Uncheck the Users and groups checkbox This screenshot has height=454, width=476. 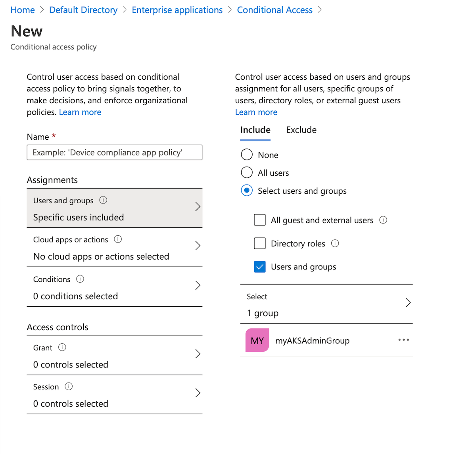[259, 266]
